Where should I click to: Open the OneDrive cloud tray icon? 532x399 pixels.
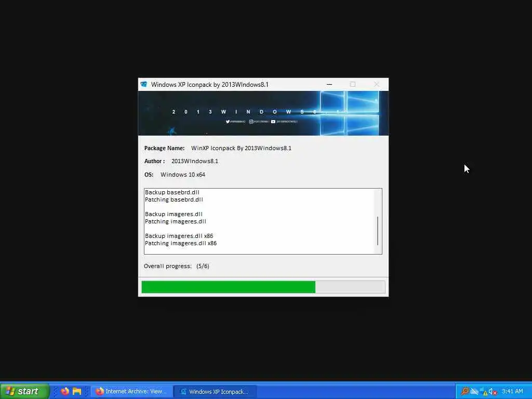474,391
